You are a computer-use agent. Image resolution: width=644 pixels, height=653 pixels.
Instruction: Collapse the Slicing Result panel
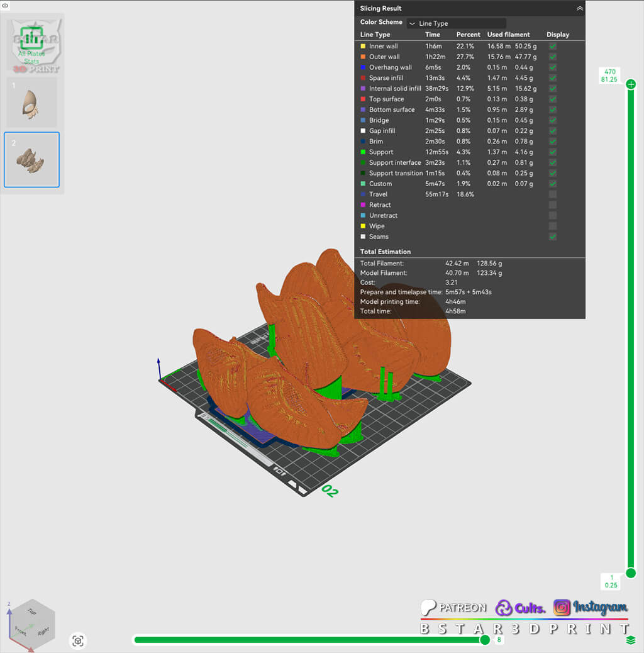click(579, 8)
